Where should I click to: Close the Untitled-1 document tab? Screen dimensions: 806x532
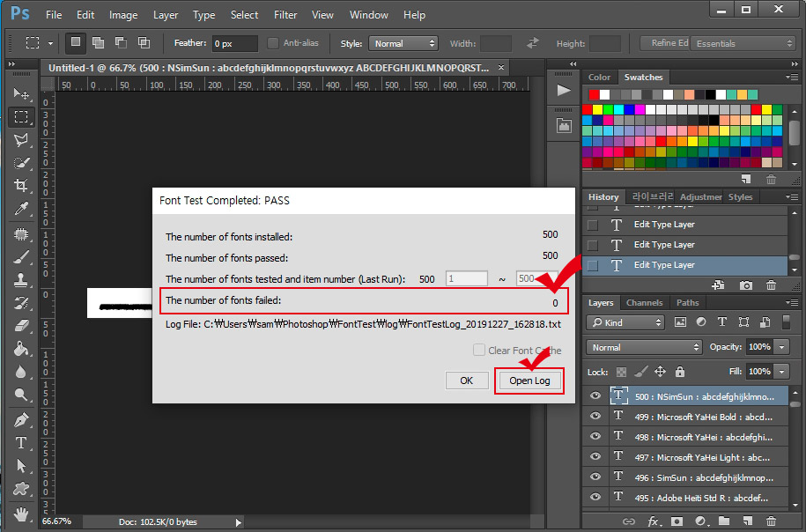click(x=501, y=67)
